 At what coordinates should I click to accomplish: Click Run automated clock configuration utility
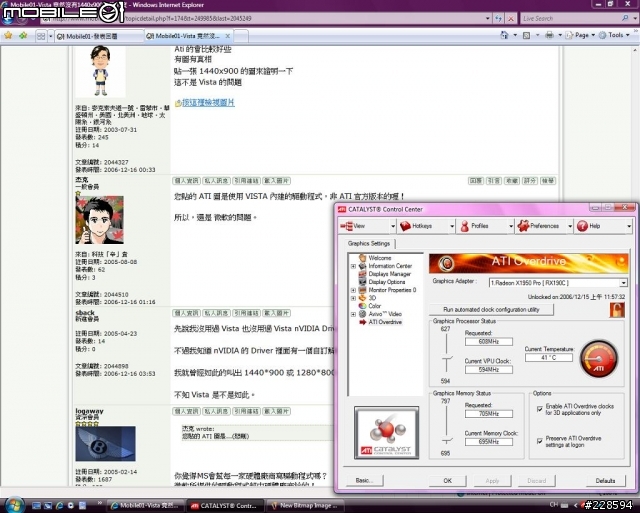(491, 310)
